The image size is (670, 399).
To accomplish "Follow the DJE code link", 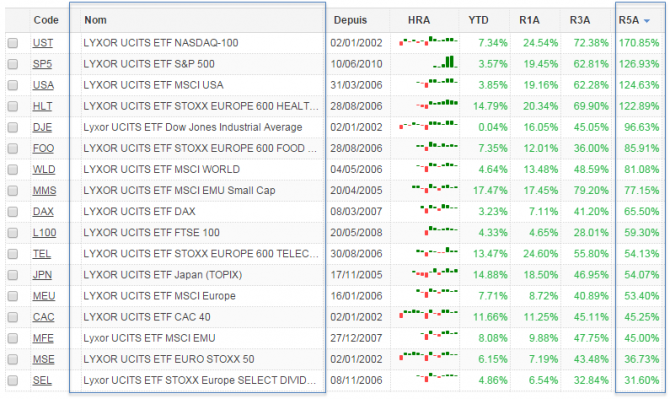I will click(x=42, y=127).
